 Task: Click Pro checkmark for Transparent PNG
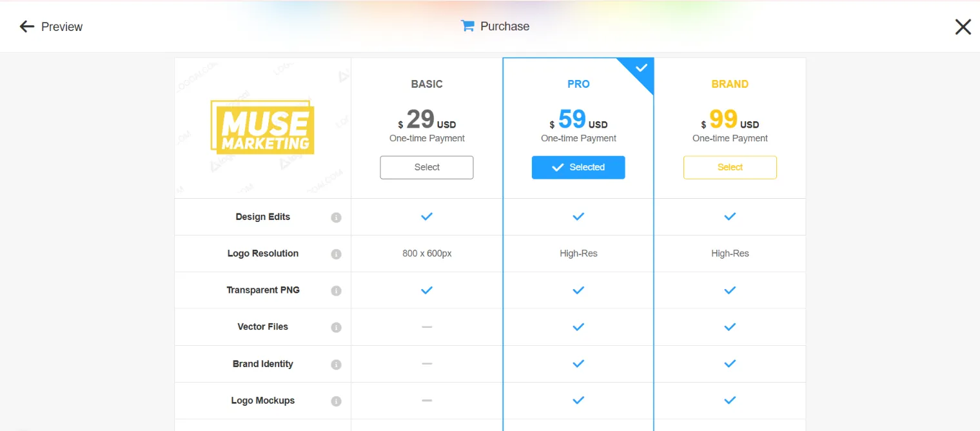click(578, 290)
